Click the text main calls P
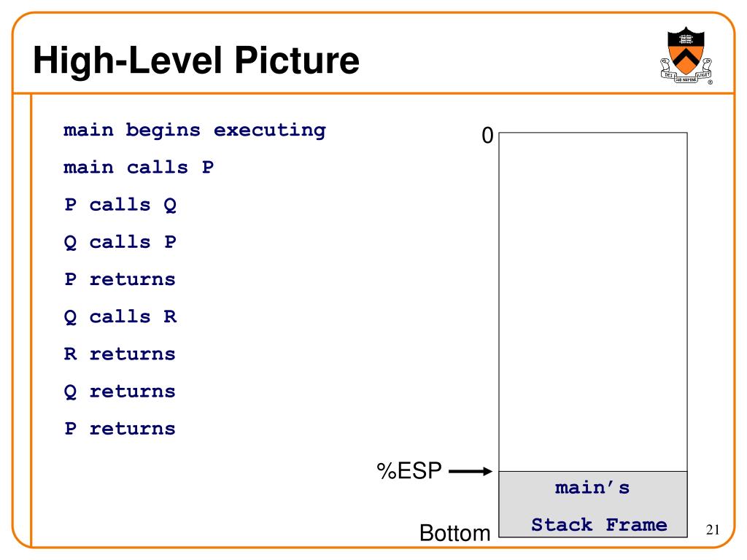Screen dimensions: 747x560 coord(139,168)
